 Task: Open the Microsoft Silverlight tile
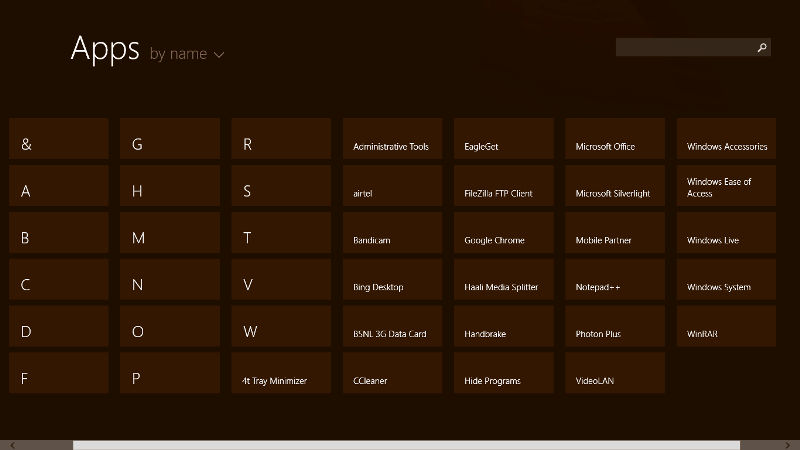615,186
